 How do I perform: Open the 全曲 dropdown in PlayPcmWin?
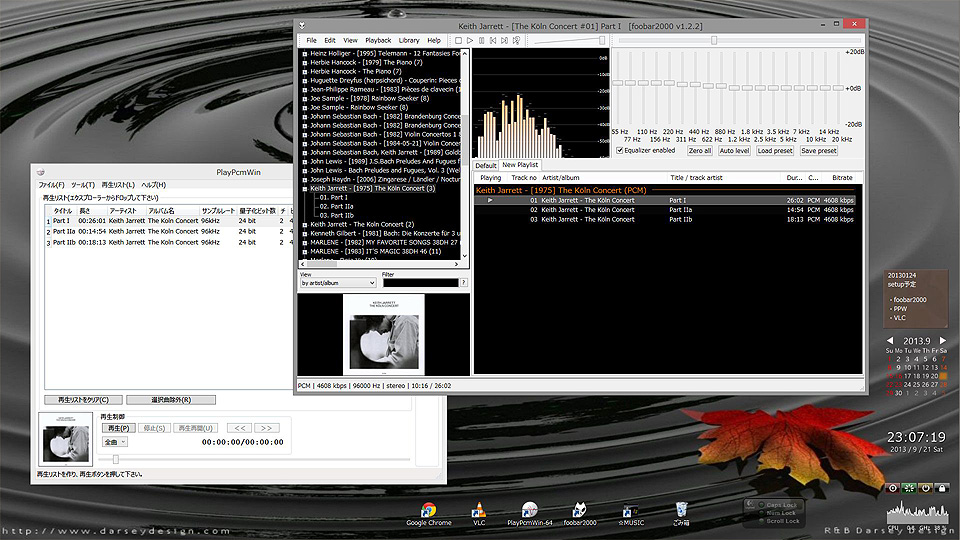116,441
